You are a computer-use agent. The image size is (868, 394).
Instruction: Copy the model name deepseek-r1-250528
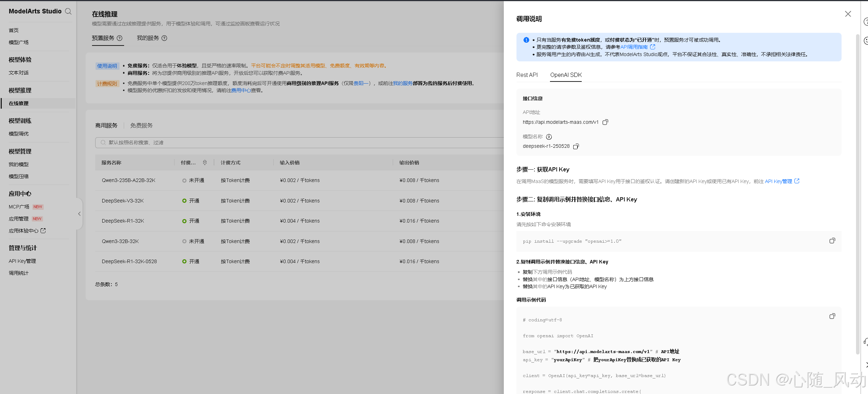[576, 146]
